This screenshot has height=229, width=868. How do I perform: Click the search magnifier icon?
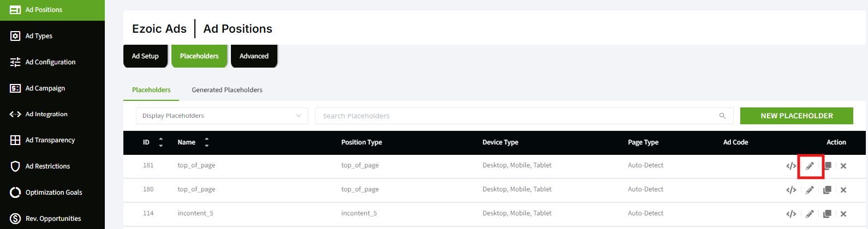(722, 116)
